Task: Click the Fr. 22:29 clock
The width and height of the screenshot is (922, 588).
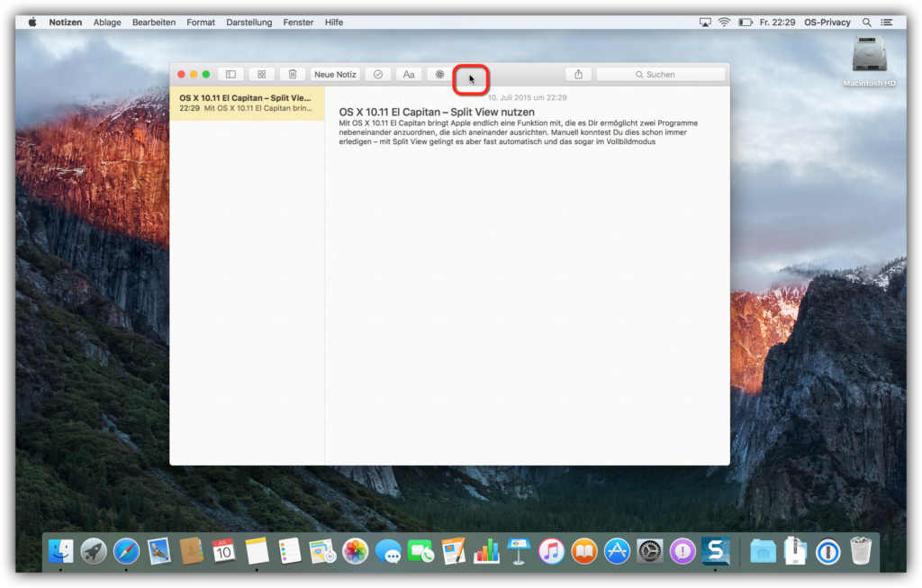Action: click(777, 23)
